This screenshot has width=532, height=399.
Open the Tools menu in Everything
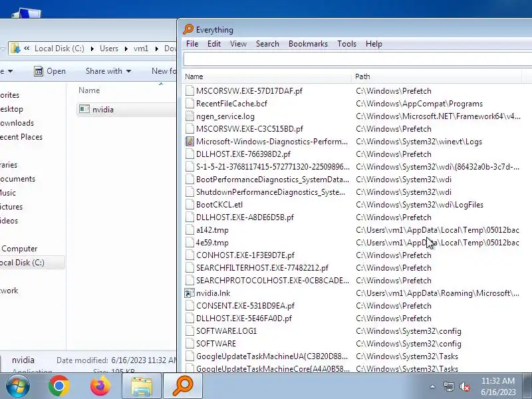tap(346, 44)
